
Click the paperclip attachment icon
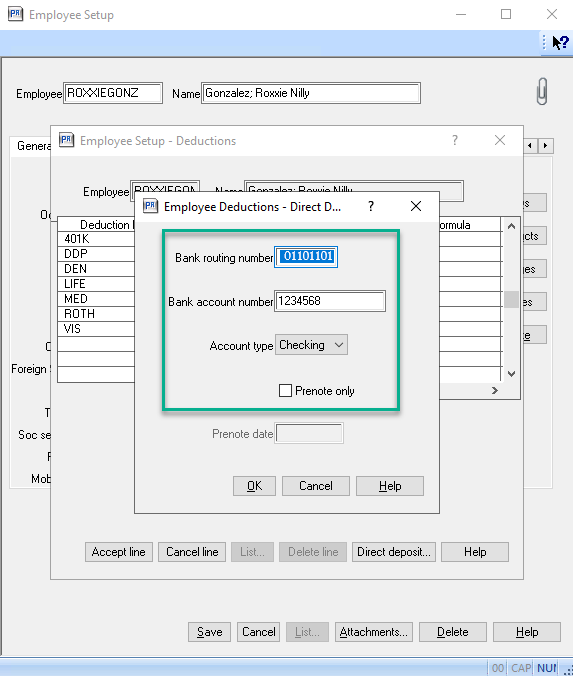[542, 91]
